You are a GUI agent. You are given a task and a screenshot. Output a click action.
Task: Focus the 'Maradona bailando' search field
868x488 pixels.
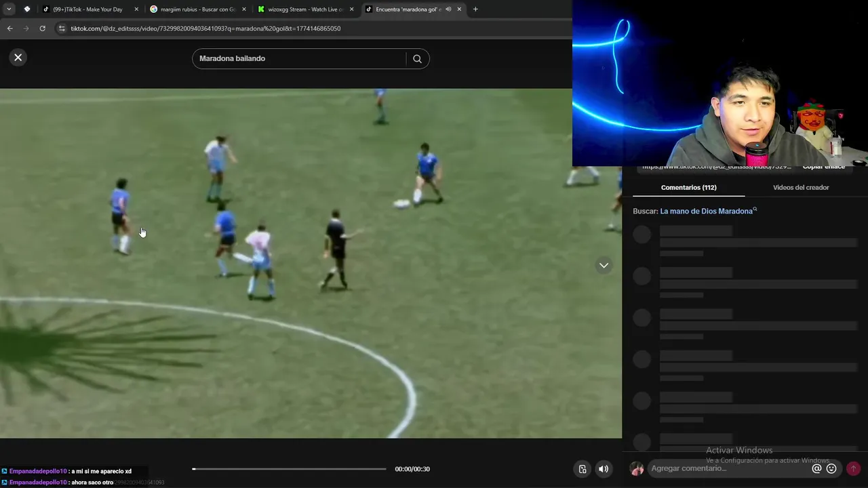point(300,59)
